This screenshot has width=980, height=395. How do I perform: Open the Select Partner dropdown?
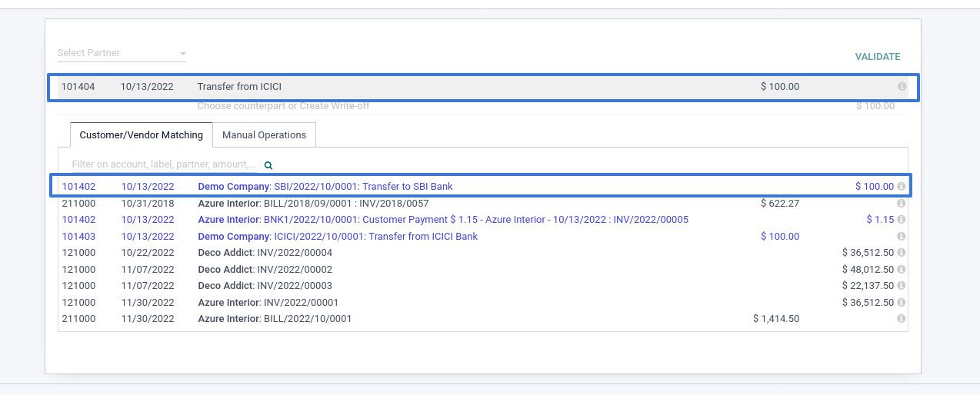[x=122, y=53]
